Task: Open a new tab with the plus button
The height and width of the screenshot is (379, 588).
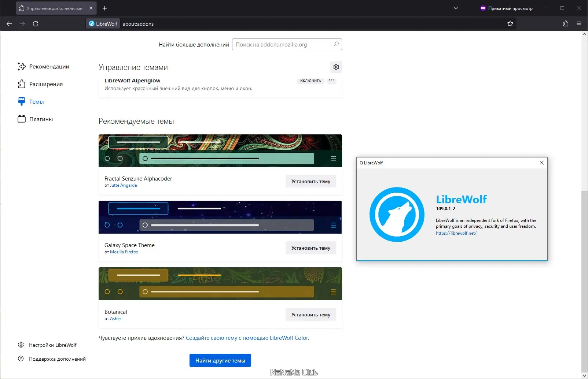Action: 105,8
